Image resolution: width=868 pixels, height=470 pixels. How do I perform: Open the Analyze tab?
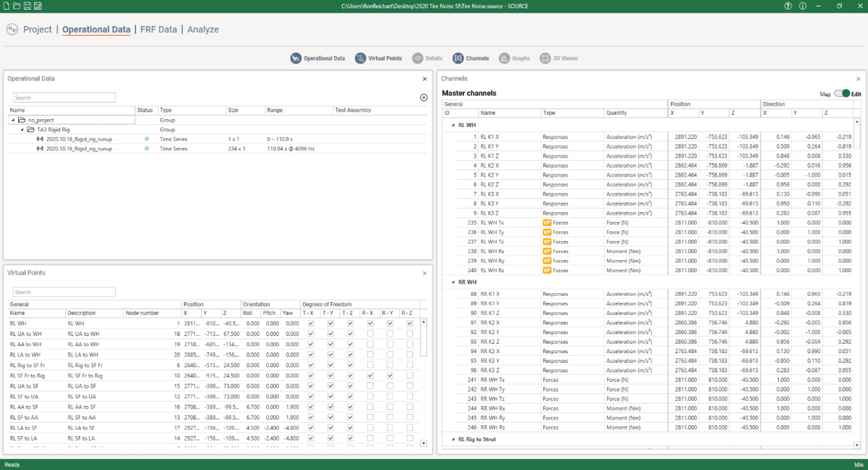pos(203,29)
